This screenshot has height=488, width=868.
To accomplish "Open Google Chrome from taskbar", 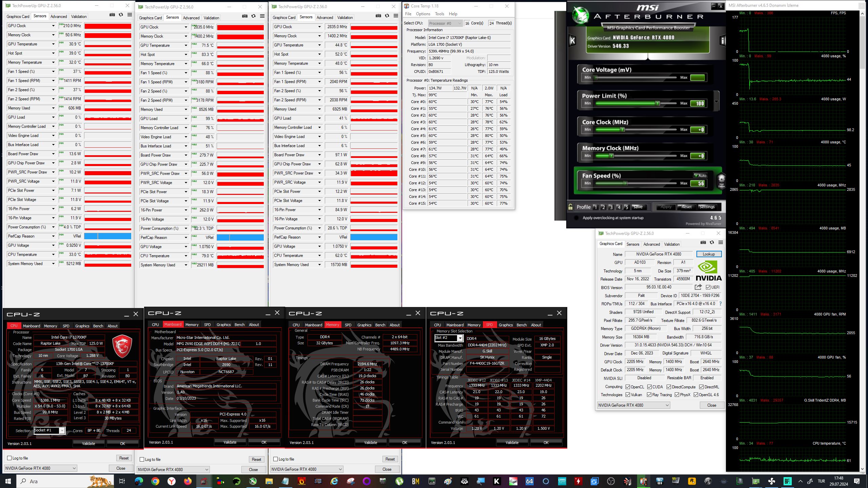I will click(x=155, y=481).
